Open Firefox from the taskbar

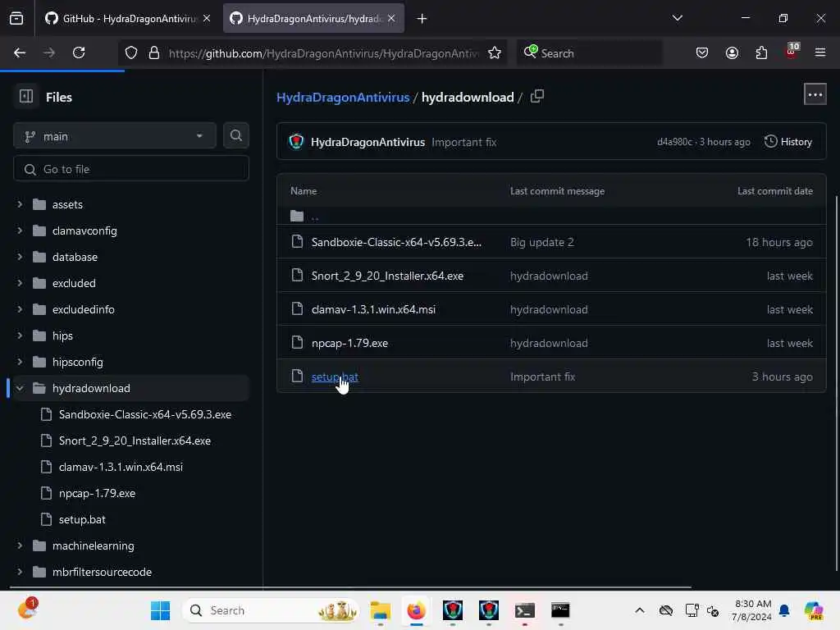pos(416,610)
